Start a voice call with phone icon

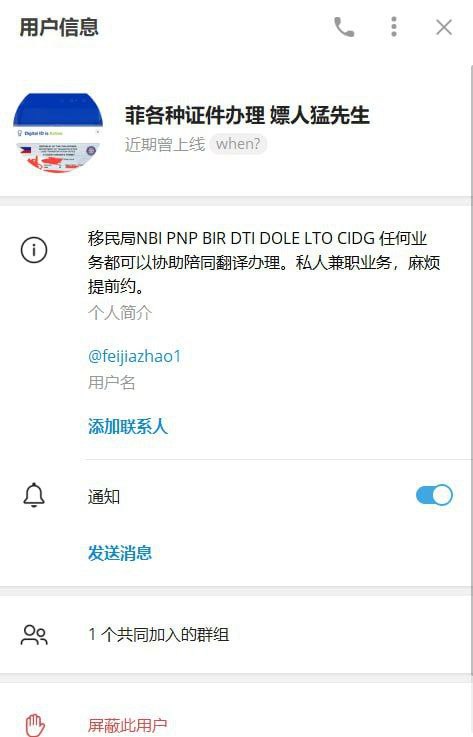pyautogui.click(x=344, y=27)
